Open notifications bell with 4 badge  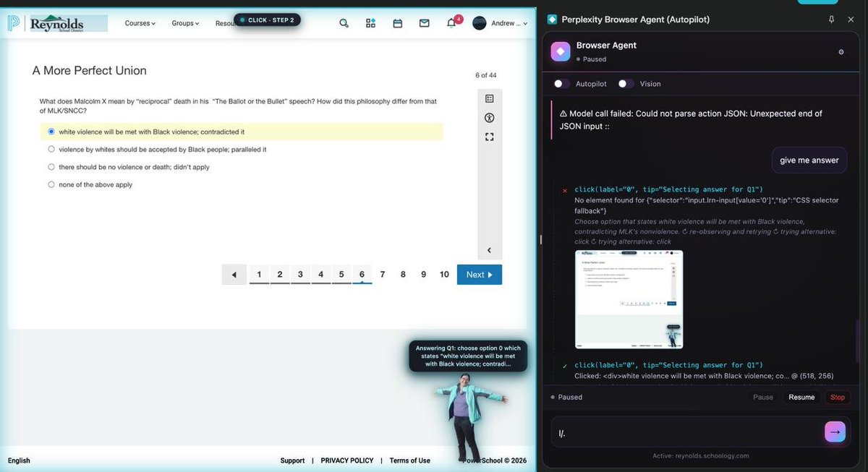pyautogui.click(x=451, y=22)
